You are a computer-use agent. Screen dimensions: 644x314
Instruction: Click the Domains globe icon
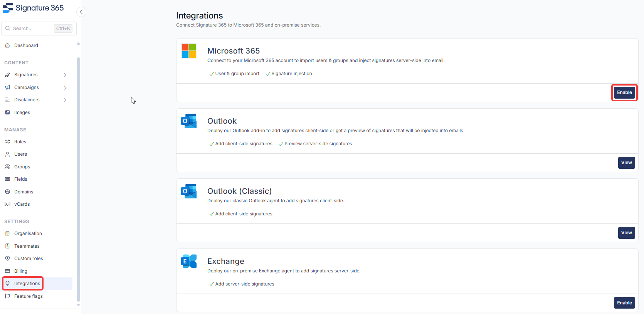point(7,192)
